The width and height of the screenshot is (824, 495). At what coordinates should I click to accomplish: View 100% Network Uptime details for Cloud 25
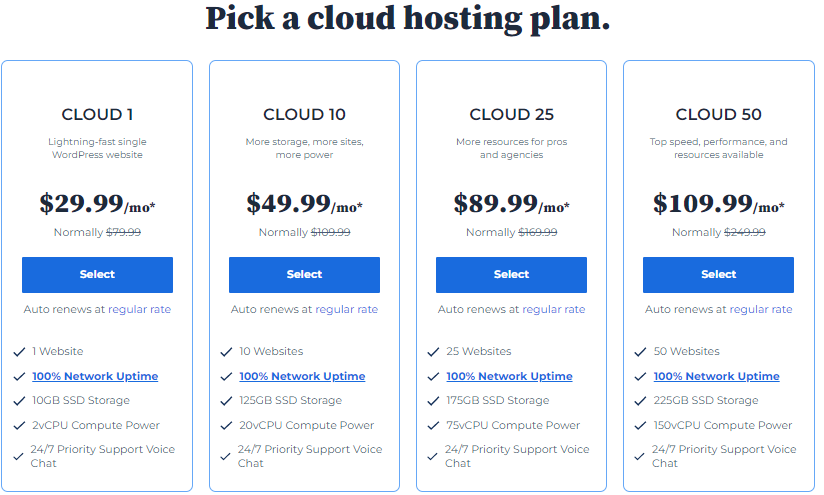point(509,376)
